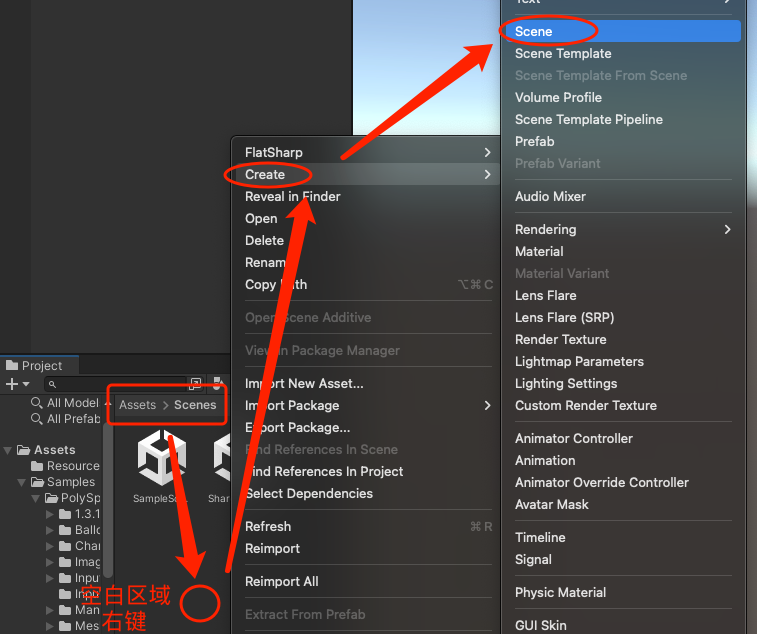Select the Resource folder icon
This screenshot has height=634, width=757.
37,466
